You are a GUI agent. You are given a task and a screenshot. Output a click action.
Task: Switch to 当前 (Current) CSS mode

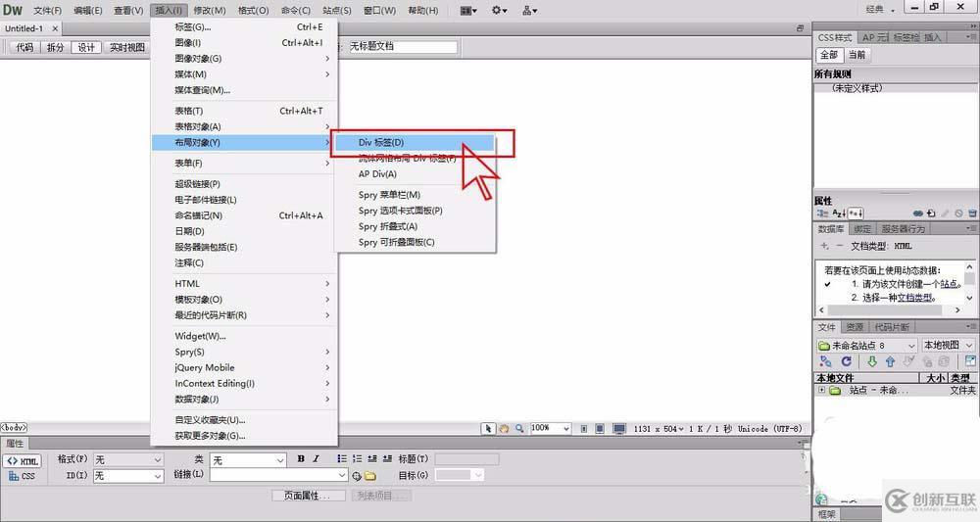pos(857,55)
